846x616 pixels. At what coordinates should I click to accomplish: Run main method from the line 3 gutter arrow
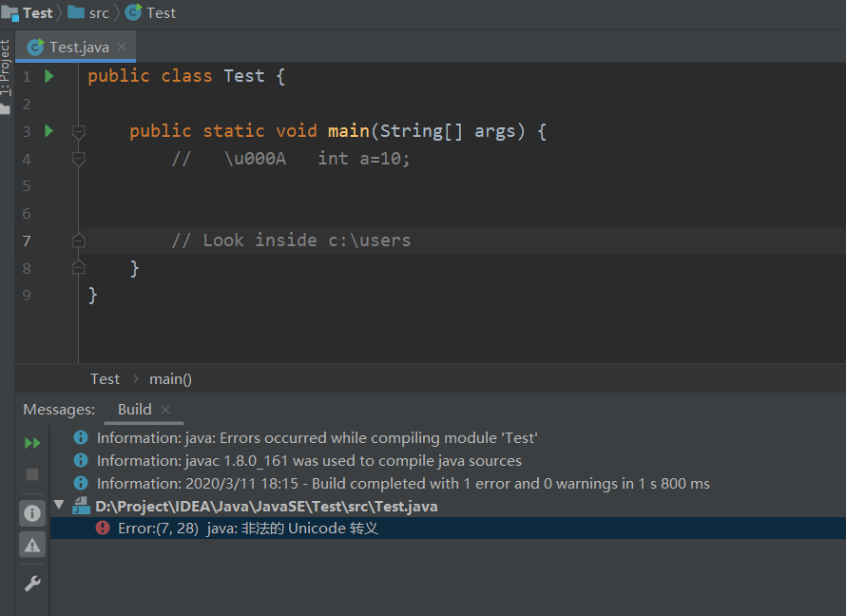[49, 130]
